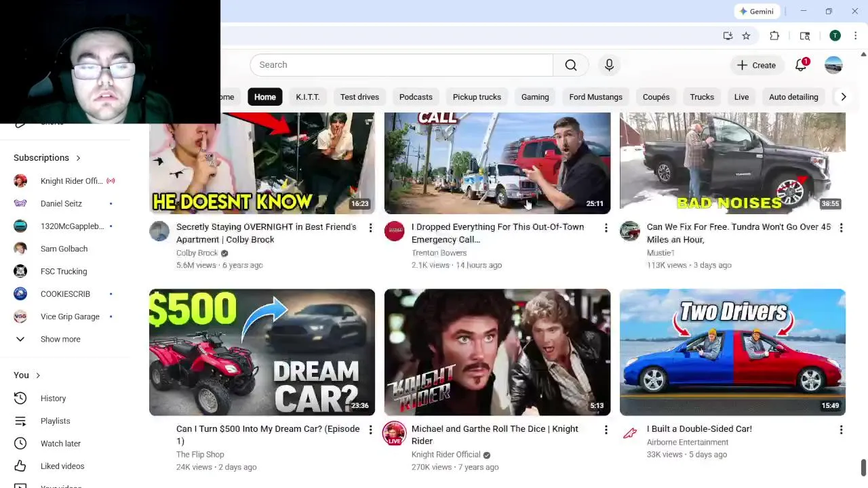Open Gemini in Chrome toolbar
This screenshot has height=488, width=868.
[x=756, y=12]
